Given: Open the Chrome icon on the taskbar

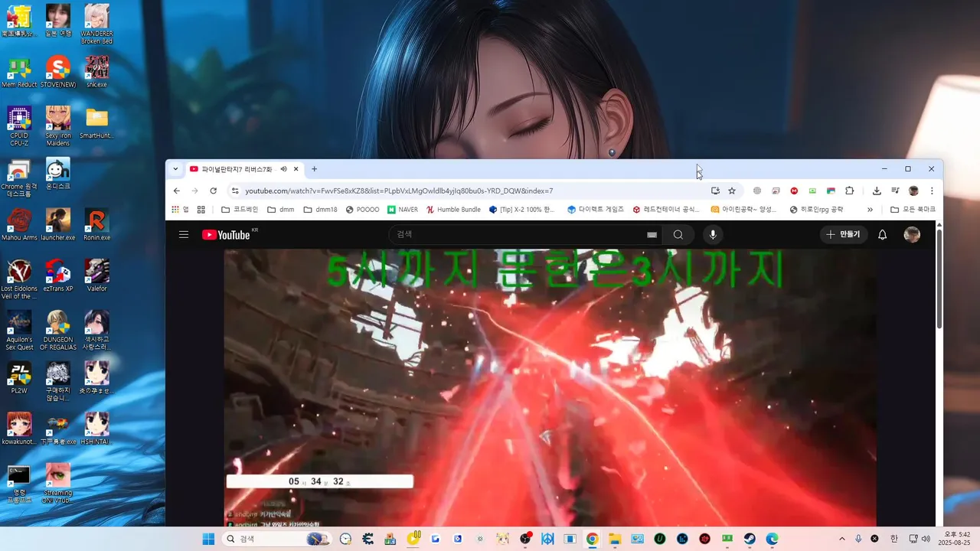Looking at the screenshot, I should coord(592,539).
